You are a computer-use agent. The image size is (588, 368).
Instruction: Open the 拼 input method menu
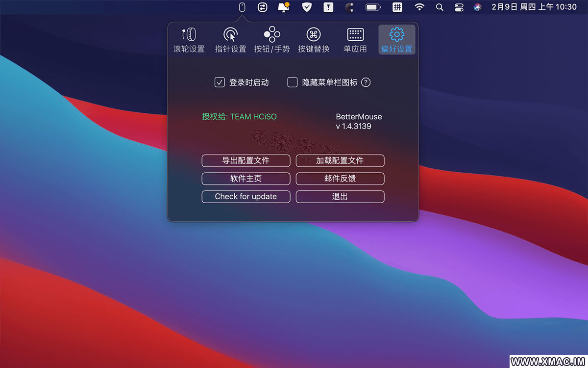pyautogui.click(x=397, y=7)
